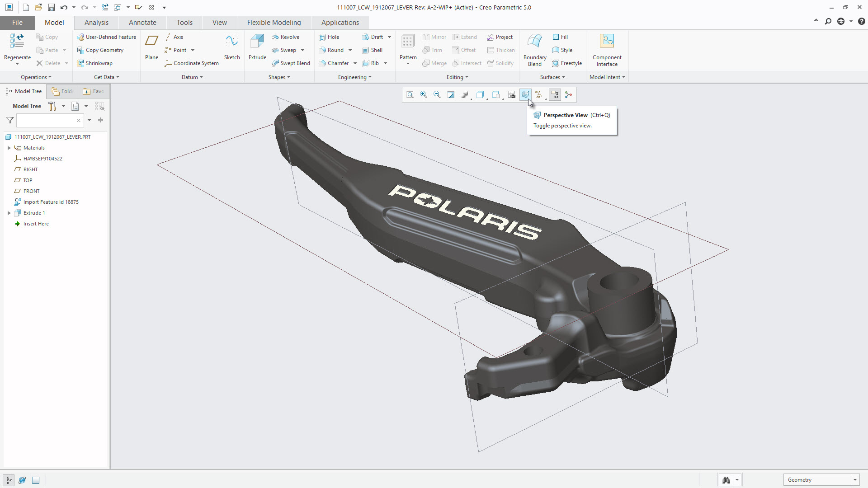Viewport: 868px width, 488px height.
Task: Click the Geometry selection filter dropdown
Action: click(x=855, y=480)
